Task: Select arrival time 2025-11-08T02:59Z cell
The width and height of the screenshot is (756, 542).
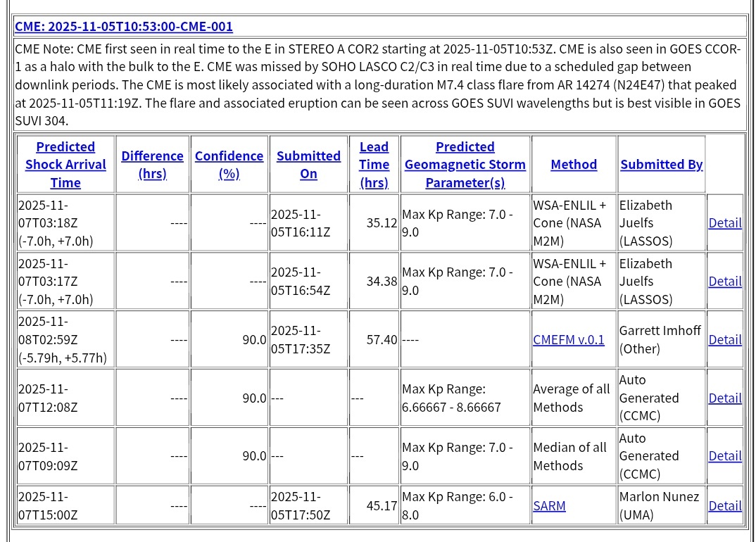Action: pos(65,339)
